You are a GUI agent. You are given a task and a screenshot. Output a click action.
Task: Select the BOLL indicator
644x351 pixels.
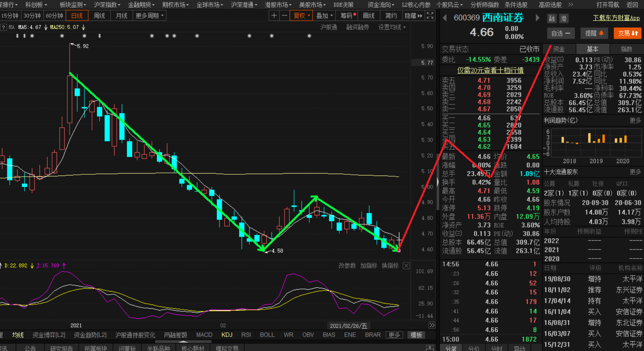pos(267,335)
